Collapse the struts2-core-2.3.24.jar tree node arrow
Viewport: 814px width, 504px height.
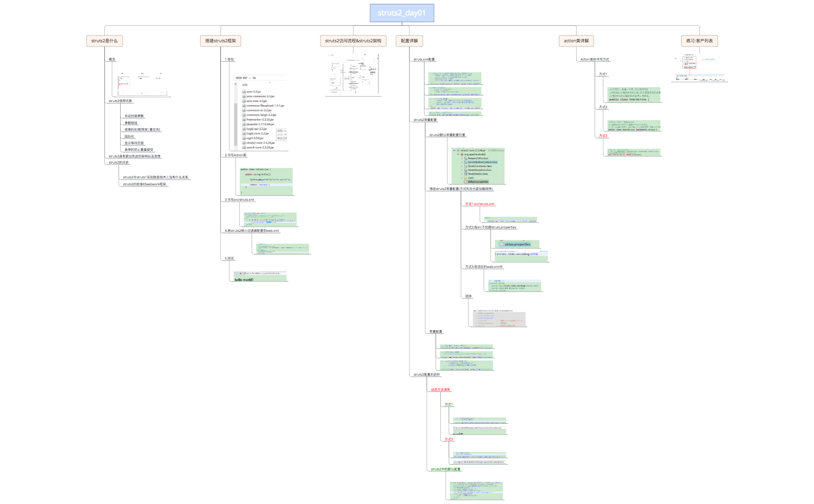pyautogui.click(x=454, y=150)
